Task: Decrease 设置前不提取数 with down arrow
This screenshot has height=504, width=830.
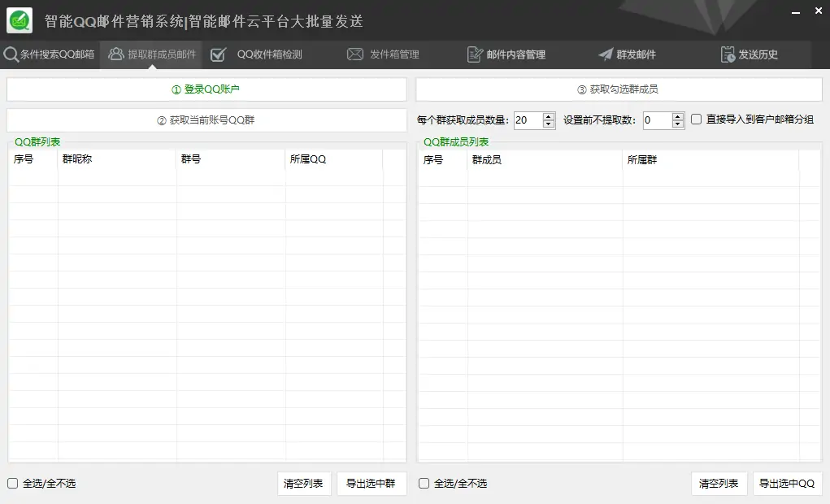Action: tap(677, 124)
